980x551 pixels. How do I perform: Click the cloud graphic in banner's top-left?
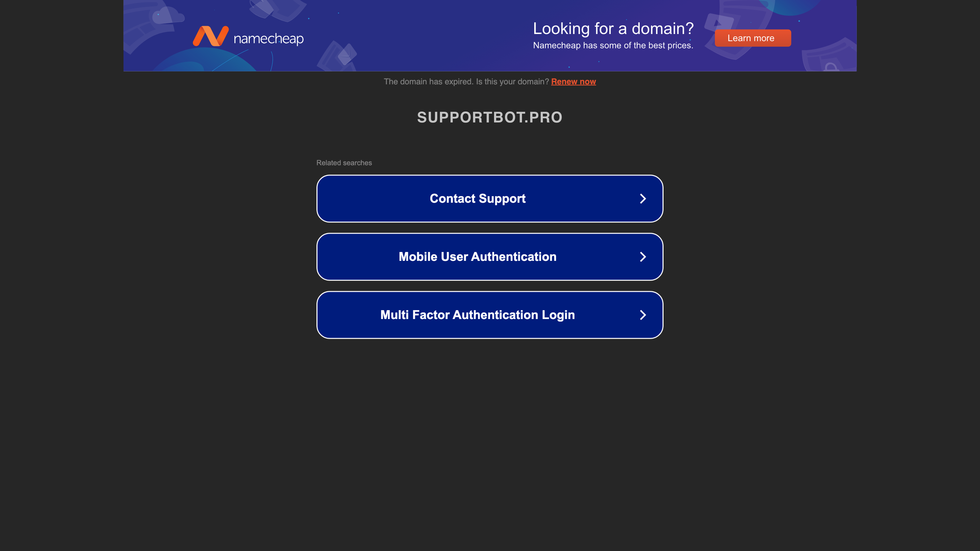(168, 16)
